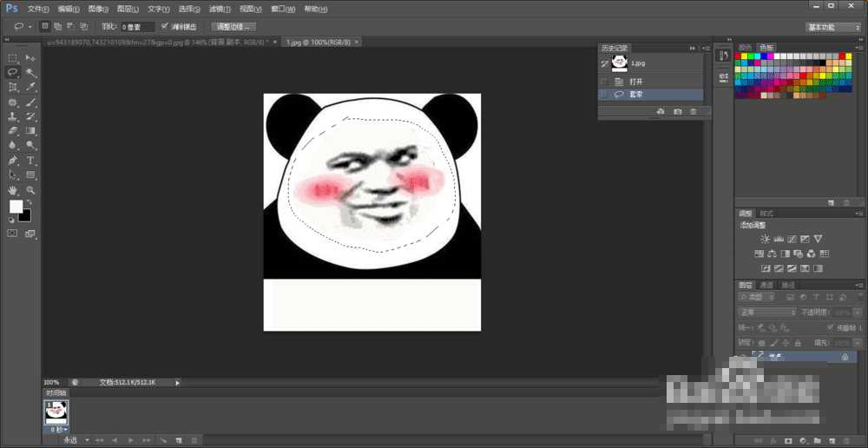Toggle the anti-alias checkbox in options bar

tap(165, 27)
